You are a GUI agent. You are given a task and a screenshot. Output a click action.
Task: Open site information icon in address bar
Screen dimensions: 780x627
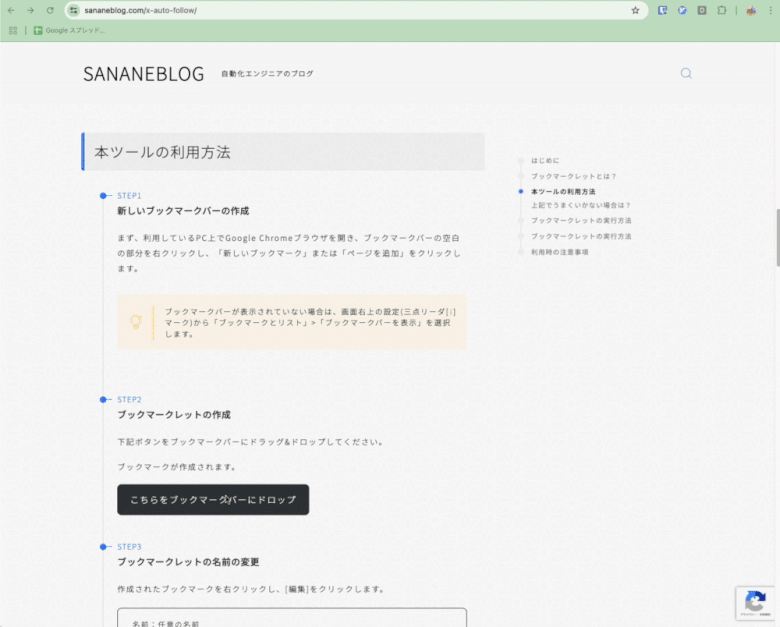(x=74, y=10)
